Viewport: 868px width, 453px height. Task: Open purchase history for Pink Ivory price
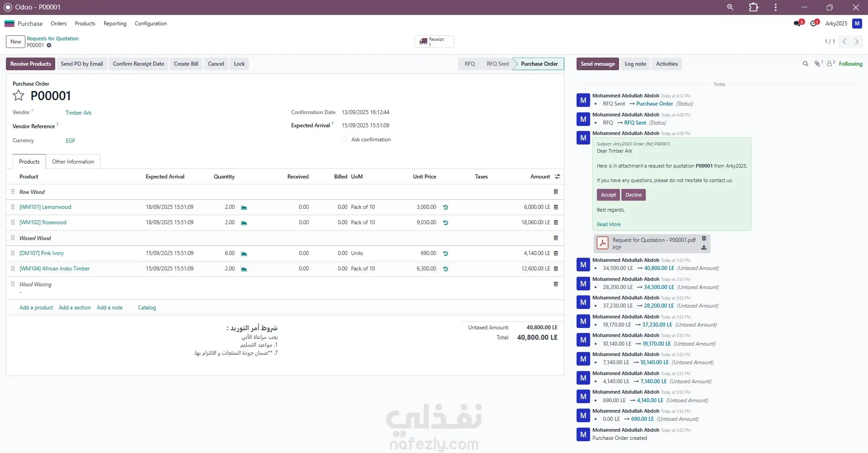[x=445, y=254]
